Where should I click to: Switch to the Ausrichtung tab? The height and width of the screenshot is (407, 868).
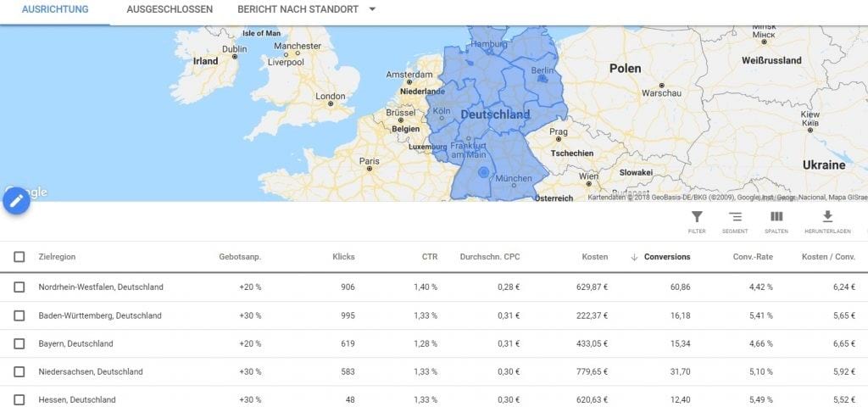[54, 9]
